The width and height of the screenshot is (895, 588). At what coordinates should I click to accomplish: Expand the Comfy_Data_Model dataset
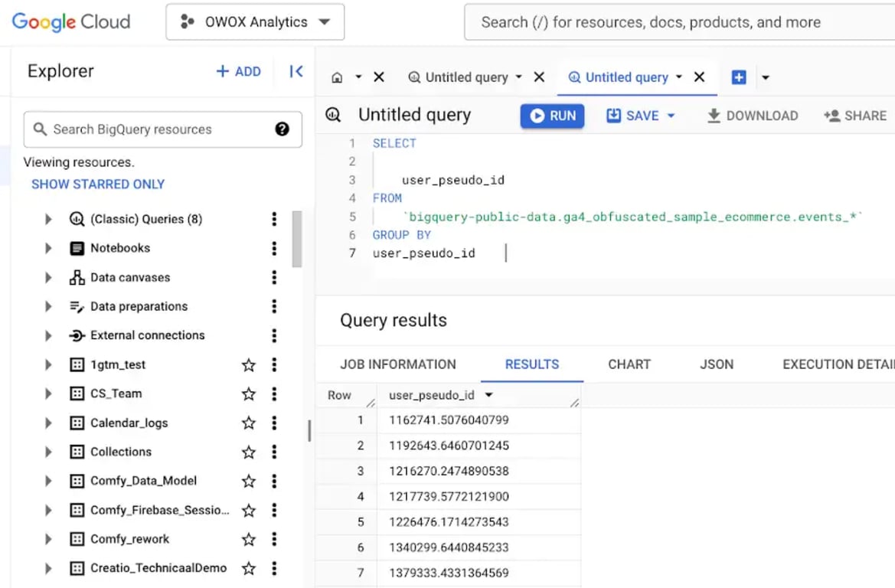(48, 482)
